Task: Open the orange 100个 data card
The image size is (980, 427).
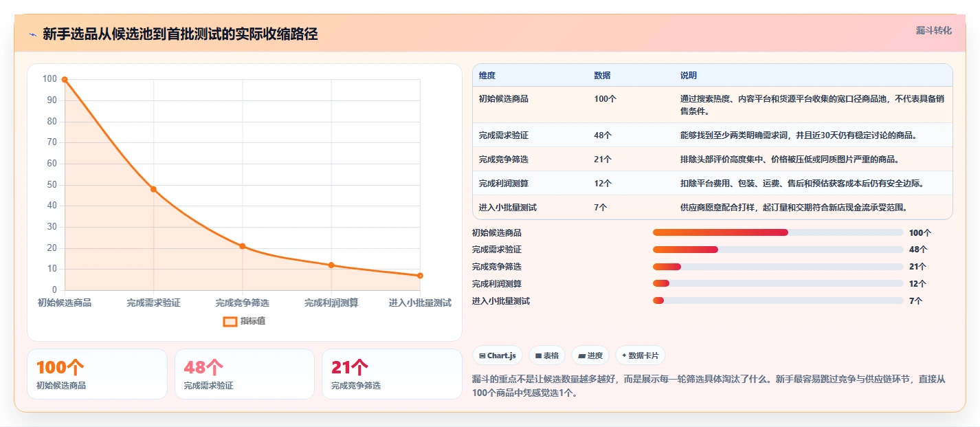Action: pos(97,374)
